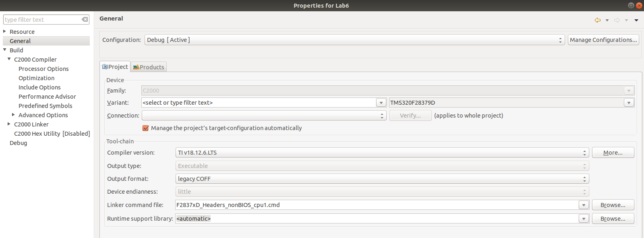The width and height of the screenshot is (644, 238).
Task: Collapse the C2000 Compiler tree node
Action: (x=9, y=59)
